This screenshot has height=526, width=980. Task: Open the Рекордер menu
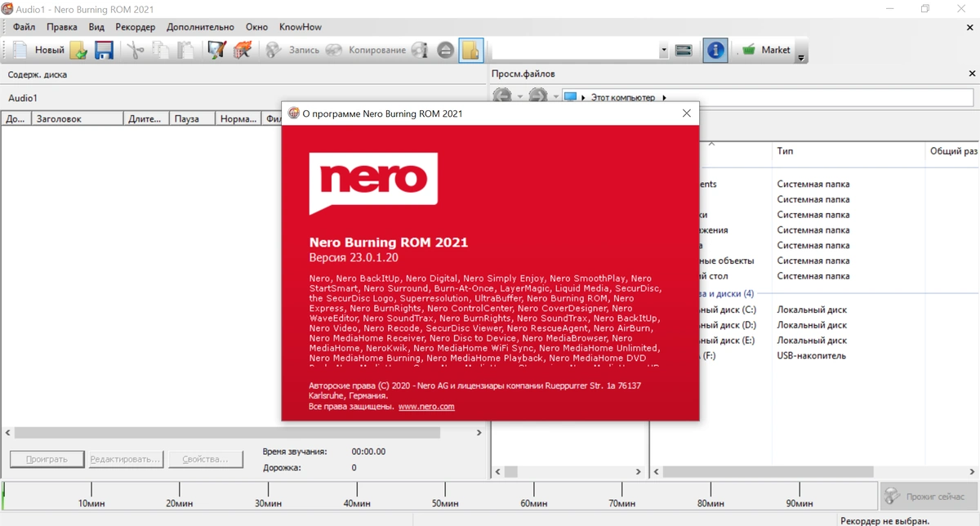point(135,27)
